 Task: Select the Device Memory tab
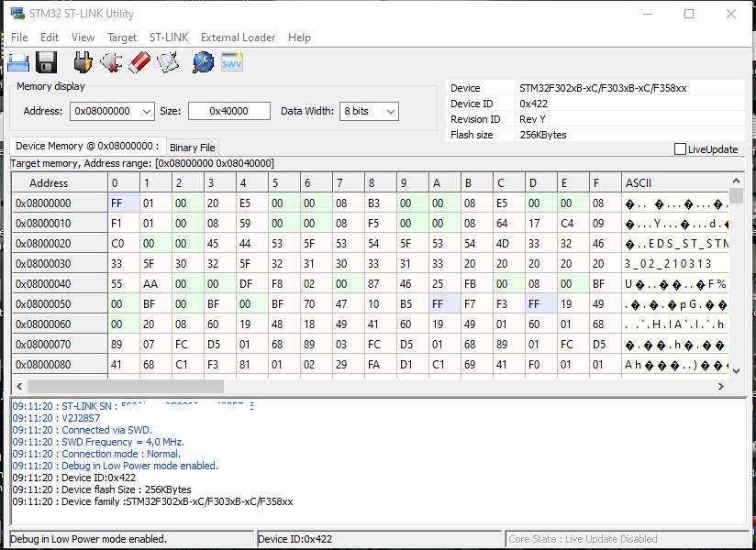coord(87,147)
